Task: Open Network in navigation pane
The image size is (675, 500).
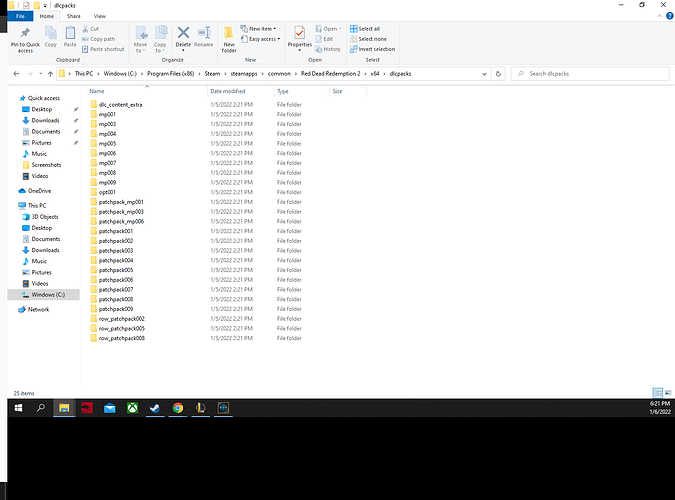Action: coord(38,309)
